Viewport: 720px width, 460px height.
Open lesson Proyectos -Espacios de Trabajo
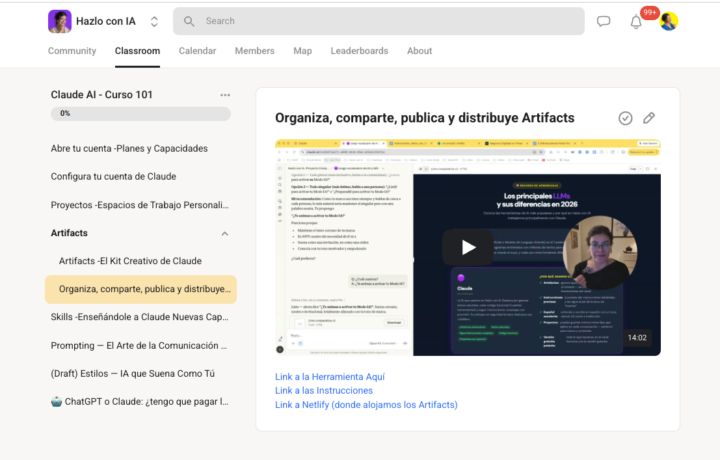tap(140, 205)
